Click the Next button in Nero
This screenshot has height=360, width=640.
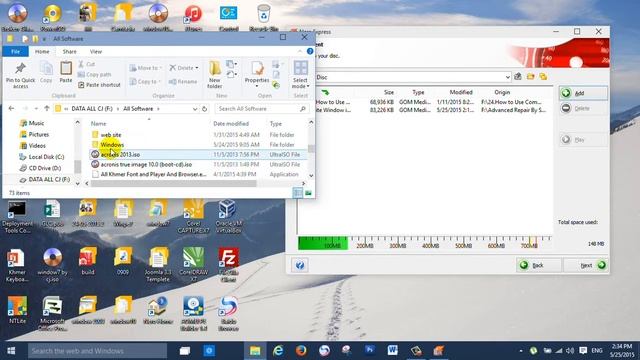pos(587,265)
